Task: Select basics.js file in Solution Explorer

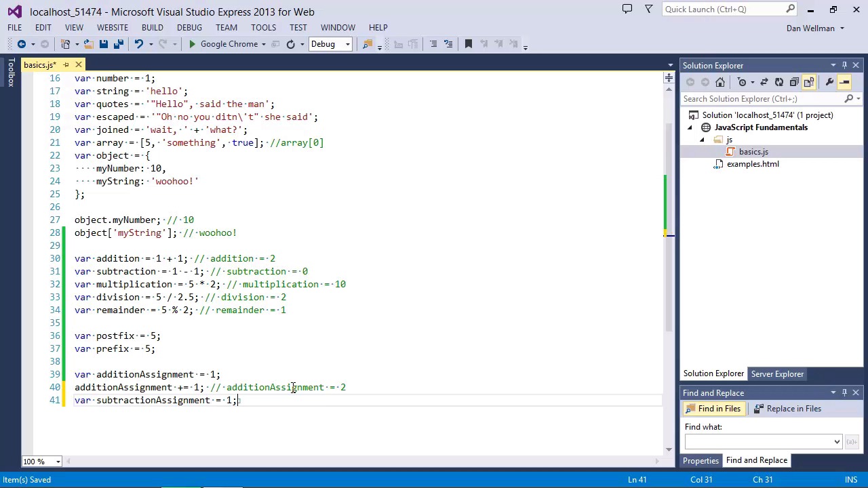Action: click(753, 152)
